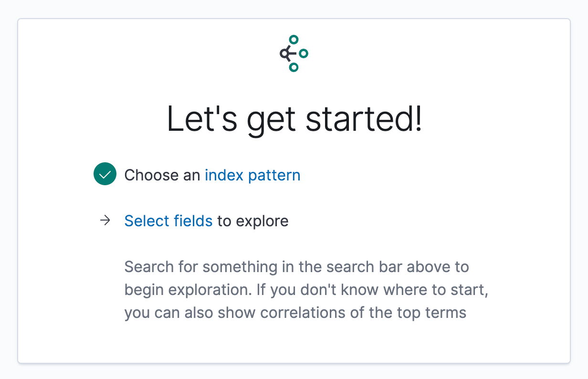Open the Select fields link
The height and width of the screenshot is (379, 588).
click(x=168, y=221)
